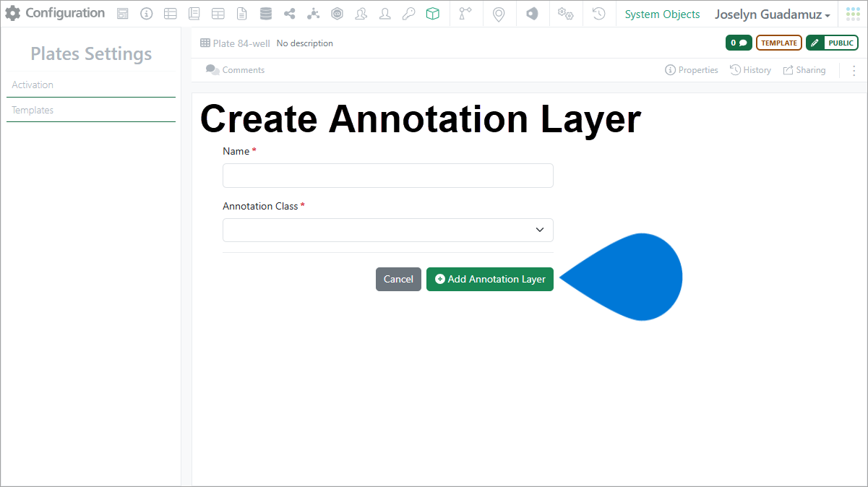Viewport: 868px width, 487px height.
Task: Click the TEMPLATE badge
Action: tap(778, 43)
